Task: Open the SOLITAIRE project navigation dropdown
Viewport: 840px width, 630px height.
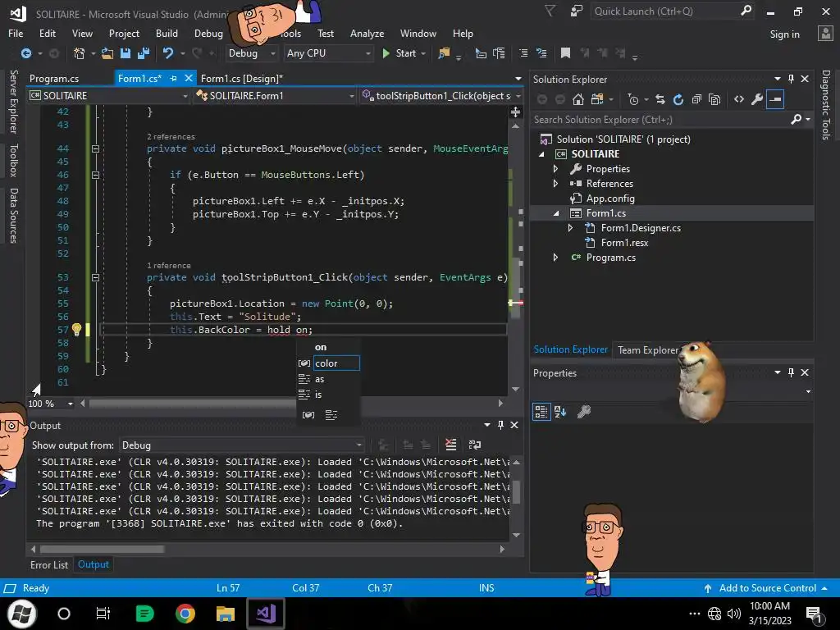Action: coord(109,95)
